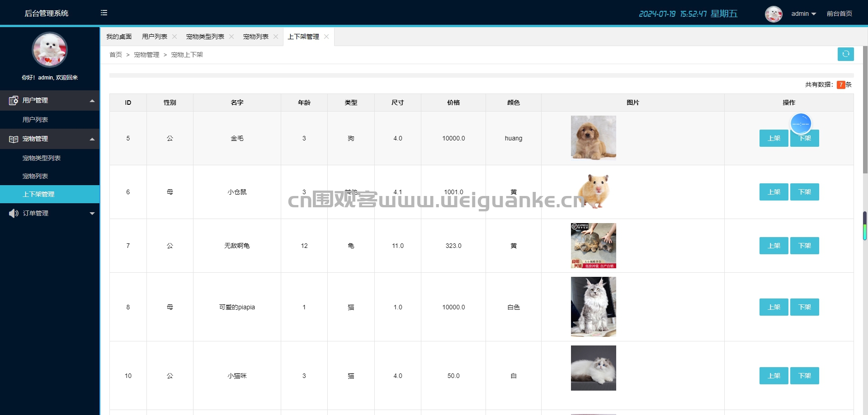Image resolution: width=868 pixels, height=415 pixels.
Task: Click the refresh icon button
Action: 845,54
